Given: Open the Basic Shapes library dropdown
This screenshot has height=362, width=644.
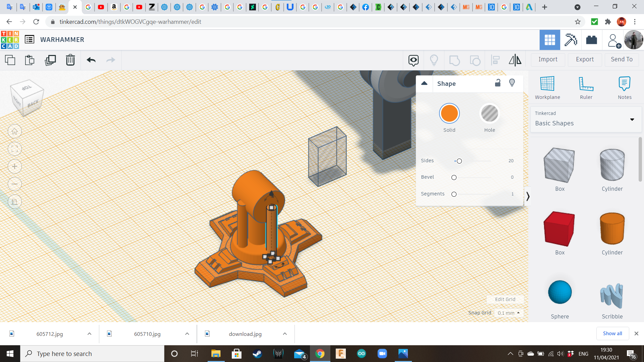Looking at the screenshot, I should point(632,120).
